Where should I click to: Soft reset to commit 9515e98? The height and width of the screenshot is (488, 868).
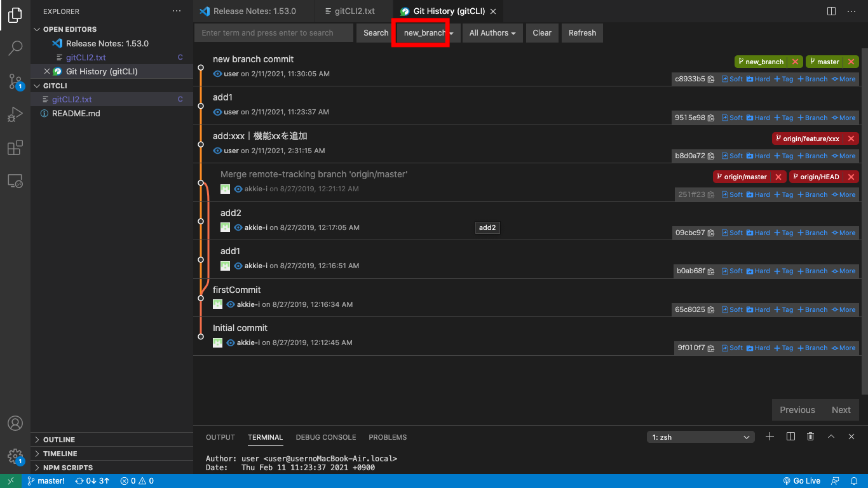coord(732,118)
